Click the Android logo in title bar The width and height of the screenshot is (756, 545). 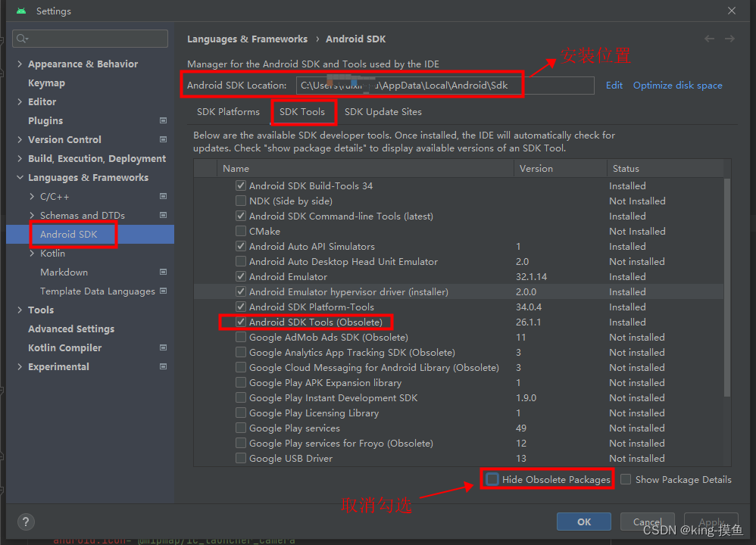[x=21, y=11]
